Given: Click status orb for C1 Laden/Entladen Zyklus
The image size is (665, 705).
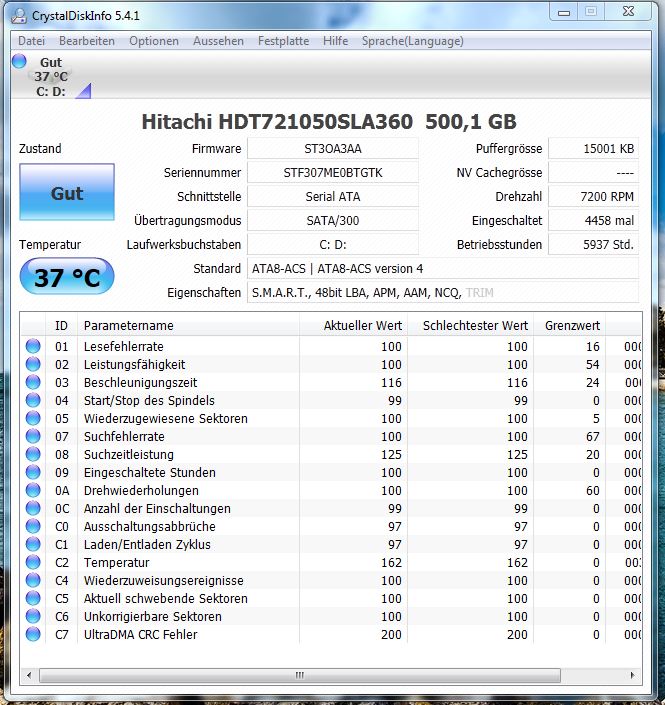Looking at the screenshot, I should click(33, 544).
